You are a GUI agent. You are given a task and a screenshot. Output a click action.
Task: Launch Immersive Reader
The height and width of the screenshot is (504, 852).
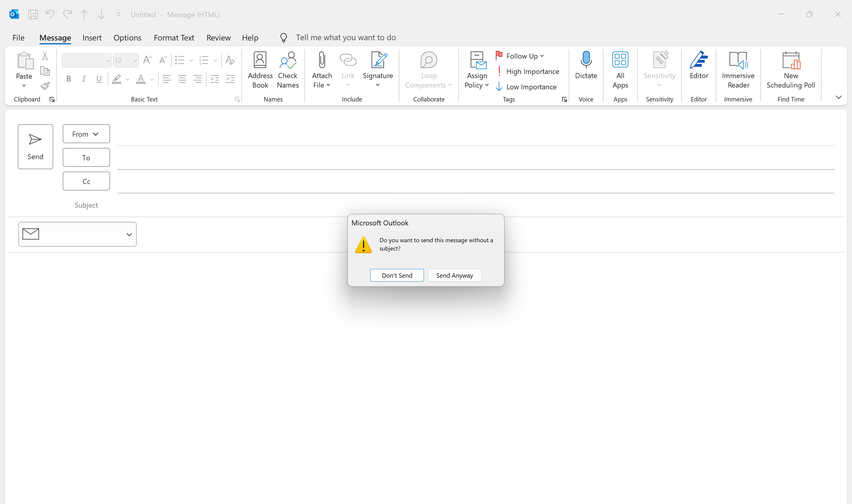click(x=738, y=70)
